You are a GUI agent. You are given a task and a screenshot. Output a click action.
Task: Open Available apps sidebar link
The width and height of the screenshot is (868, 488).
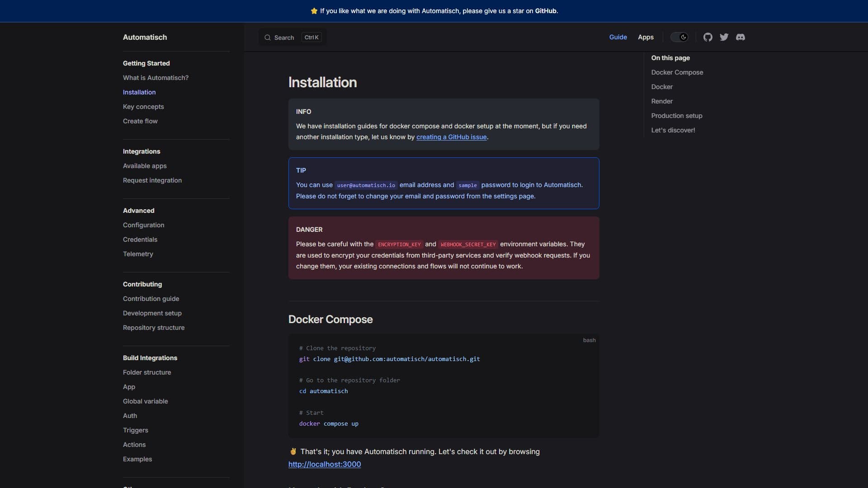click(x=145, y=166)
